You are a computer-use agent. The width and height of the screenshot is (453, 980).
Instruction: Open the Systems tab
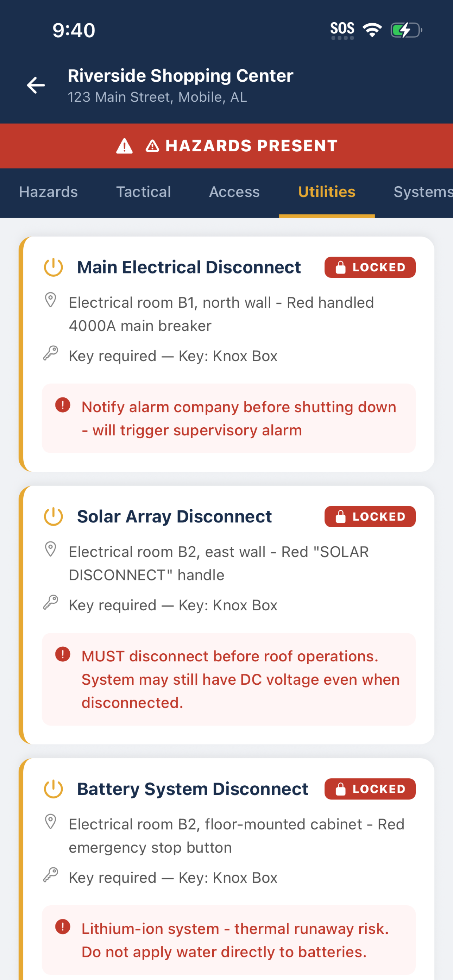point(423,192)
